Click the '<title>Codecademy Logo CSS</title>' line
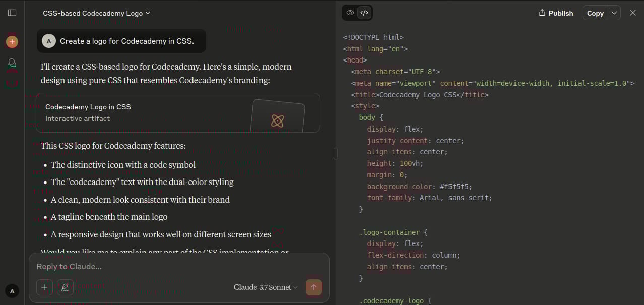Screen dimensions: 644x305 (420, 95)
